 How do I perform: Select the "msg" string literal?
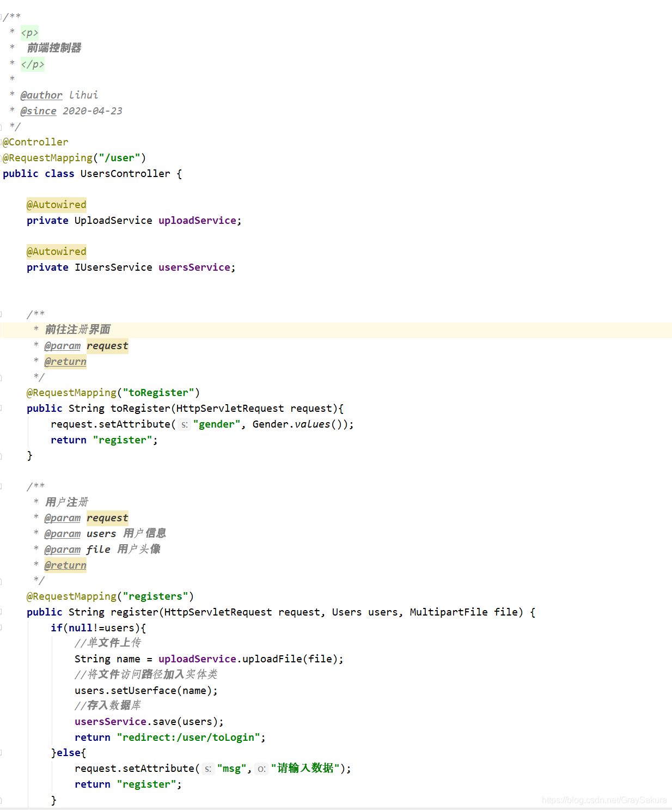232,769
